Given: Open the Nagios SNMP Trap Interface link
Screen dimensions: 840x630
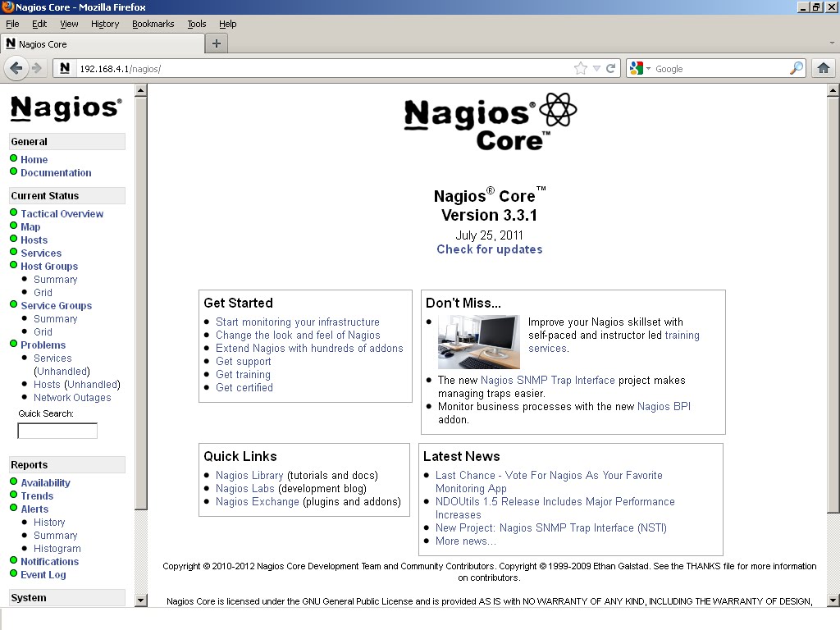Looking at the screenshot, I should point(547,381).
